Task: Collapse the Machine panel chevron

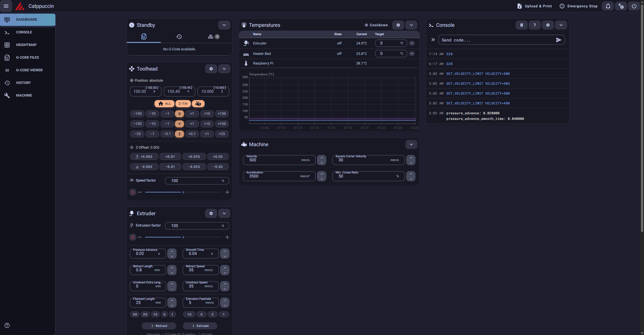Action: [x=411, y=144]
